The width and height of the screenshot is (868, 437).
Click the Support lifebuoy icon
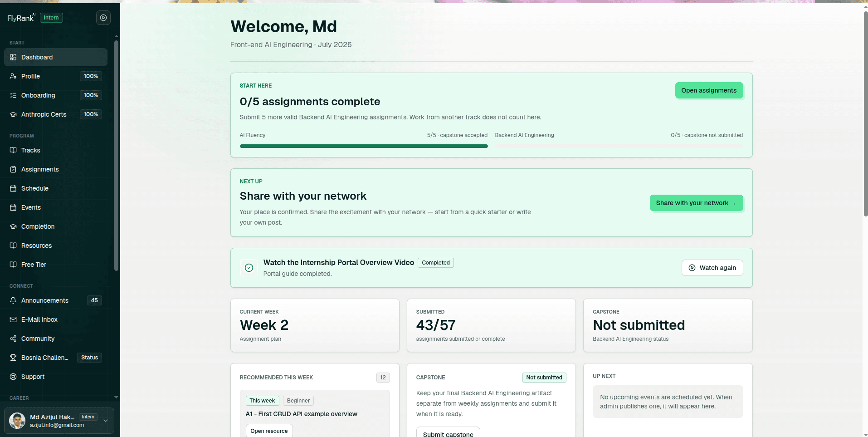(13, 377)
